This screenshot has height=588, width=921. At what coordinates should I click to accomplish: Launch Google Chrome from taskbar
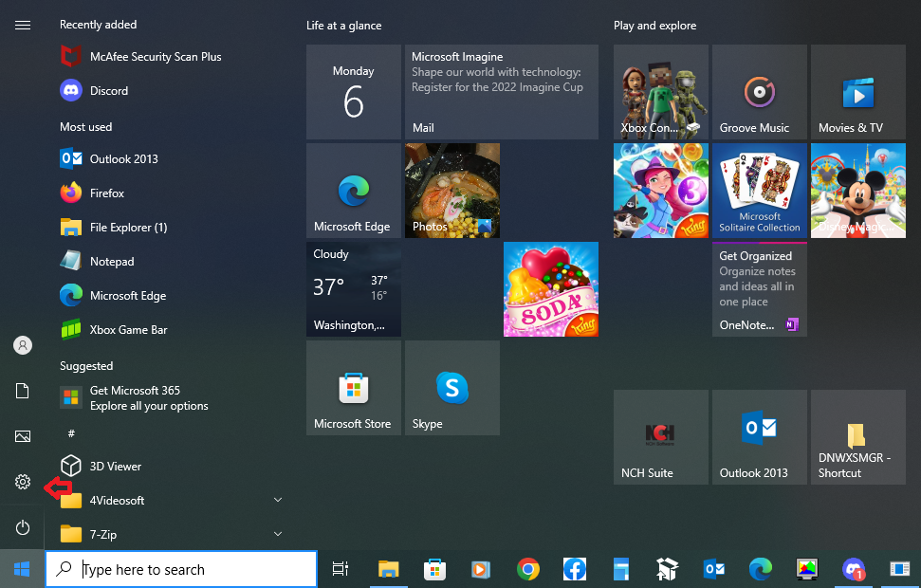pos(528,569)
